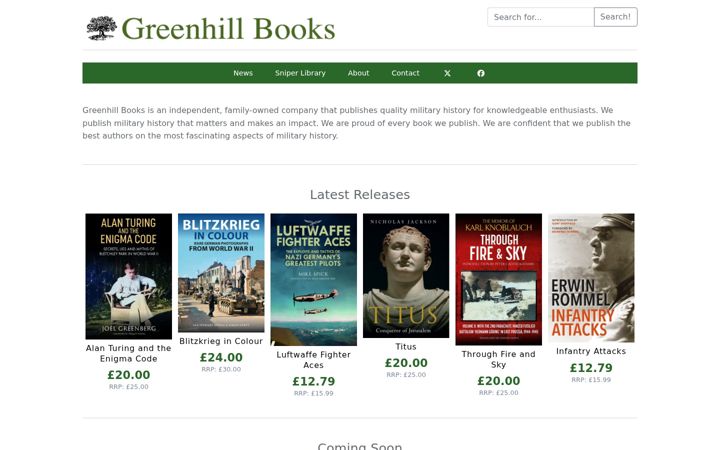Open the Alan Turing and the Enigma Code cover
Screen dimensions: 720x450
(129, 276)
